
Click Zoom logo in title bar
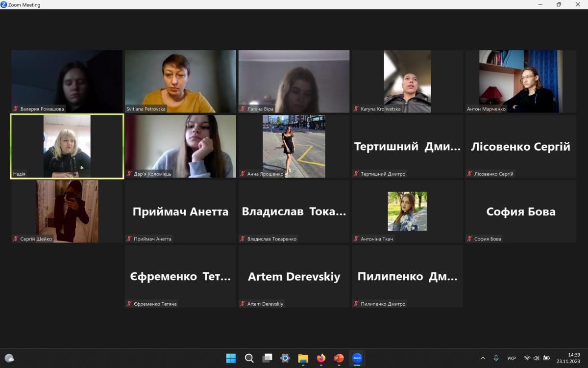click(x=4, y=4)
